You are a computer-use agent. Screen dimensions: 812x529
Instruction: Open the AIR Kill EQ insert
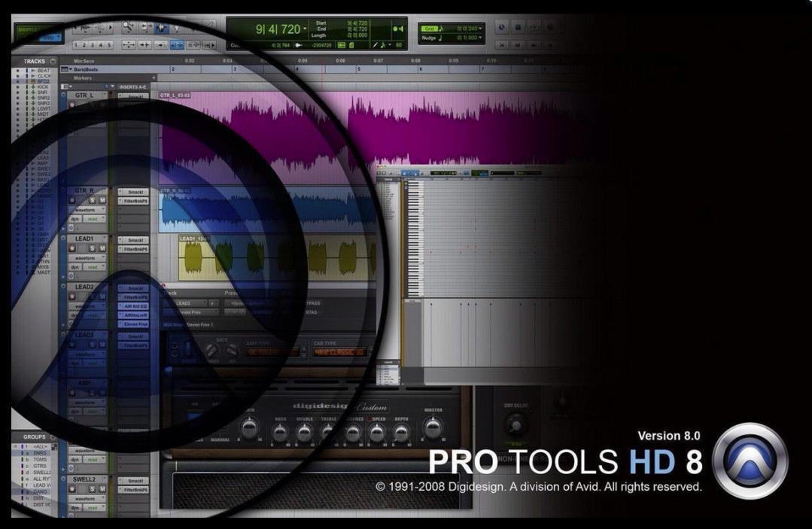[x=134, y=306]
